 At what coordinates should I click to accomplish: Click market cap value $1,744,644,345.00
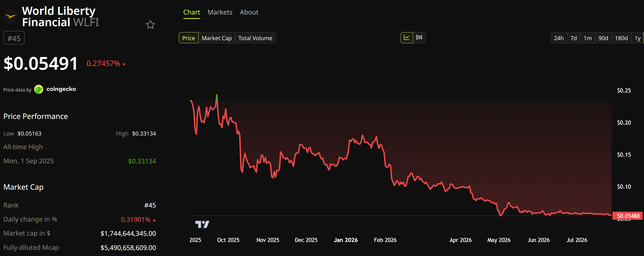click(128, 233)
